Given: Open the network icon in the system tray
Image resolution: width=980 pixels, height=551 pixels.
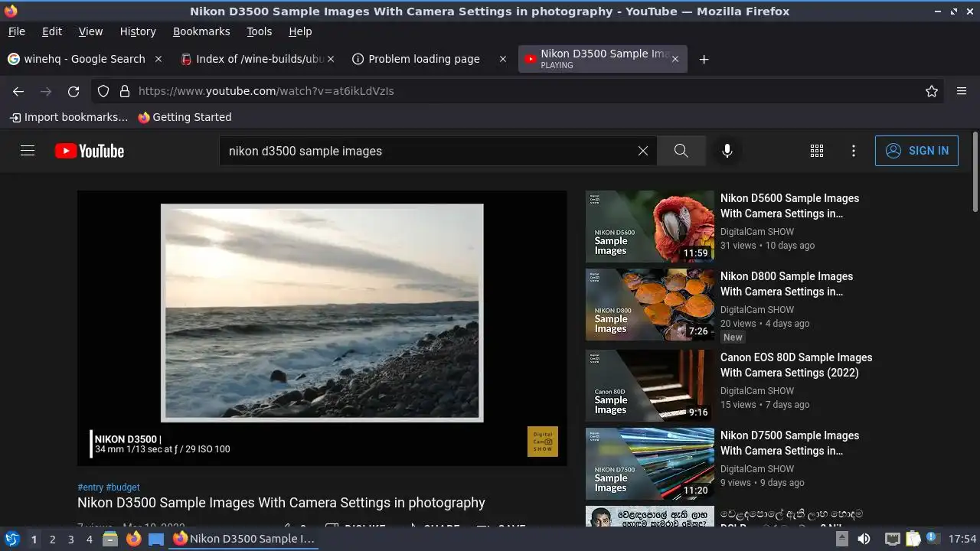Looking at the screenshot, I should pos(892,539).
